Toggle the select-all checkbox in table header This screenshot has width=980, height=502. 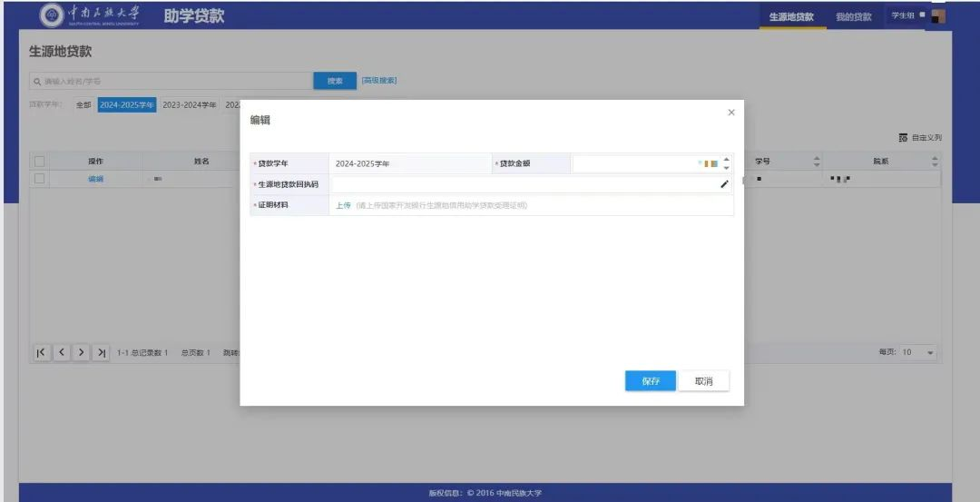tap(39, 162)
